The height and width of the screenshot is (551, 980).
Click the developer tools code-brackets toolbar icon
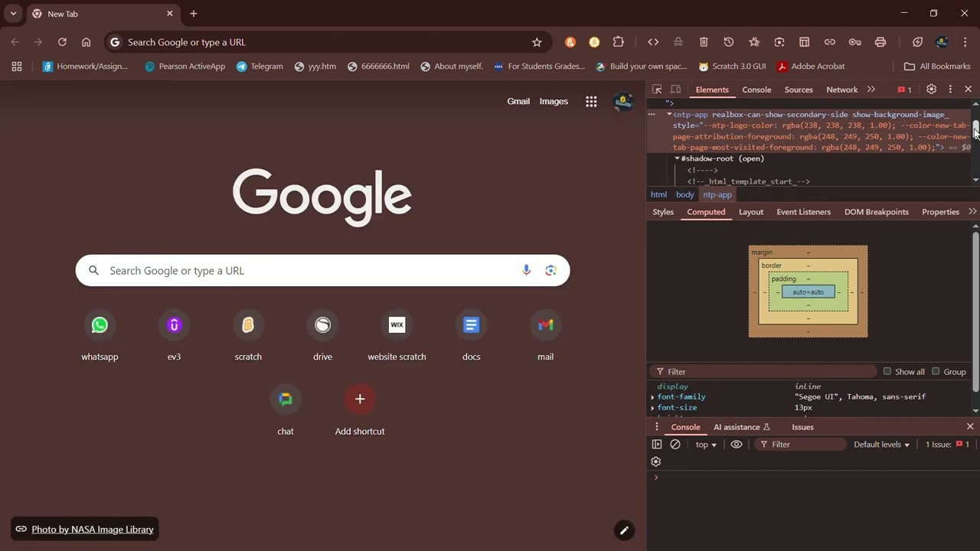(x=653, y=42)
